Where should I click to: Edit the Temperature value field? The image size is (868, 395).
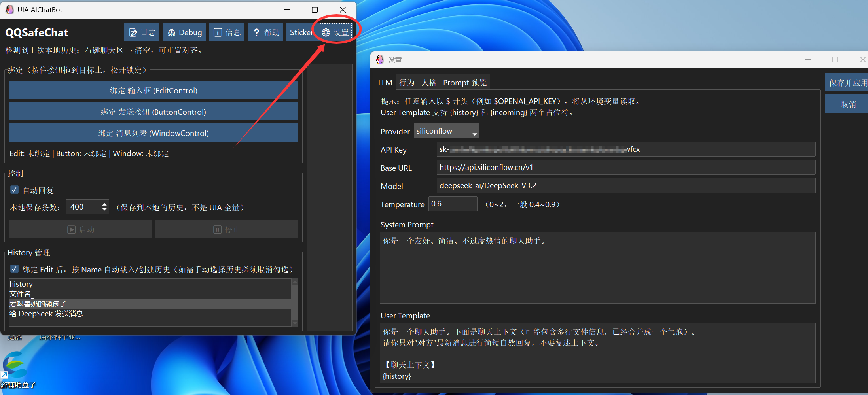[453, 204]
